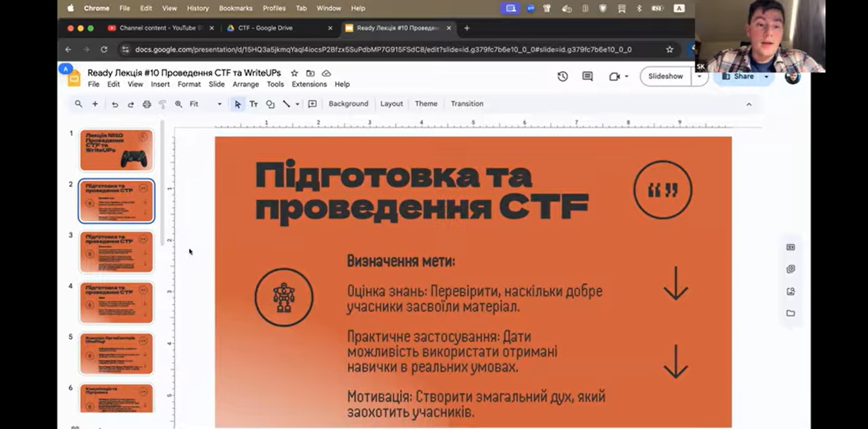Viewport: 868px width, 429px height.
Task: Select slide 3 thumbnail
Action: tap(116, 252)
